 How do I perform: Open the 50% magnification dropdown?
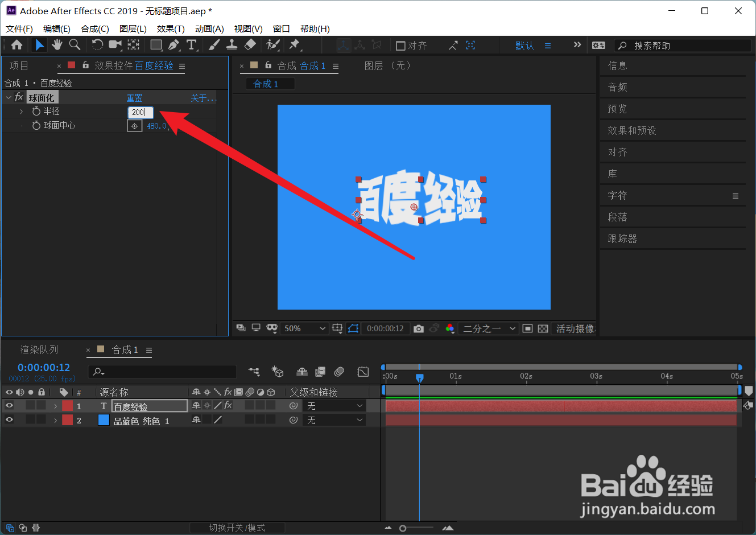point(305,328)
